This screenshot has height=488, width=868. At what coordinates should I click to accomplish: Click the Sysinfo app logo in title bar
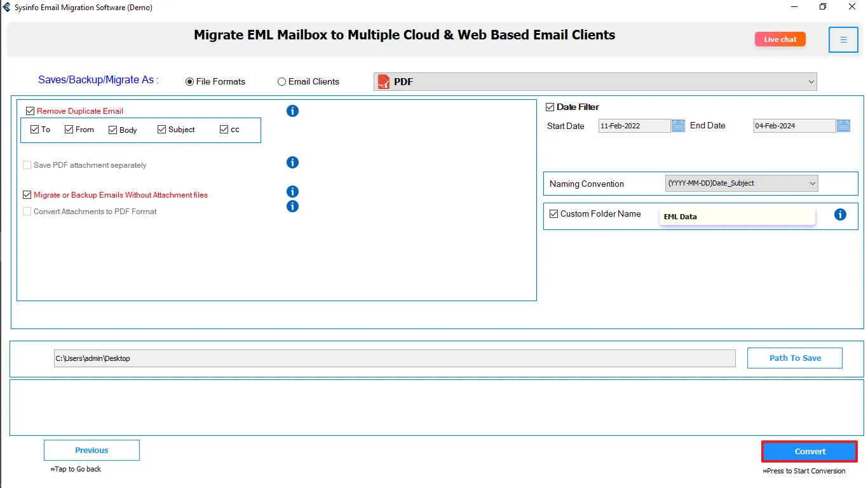(x=7, y=8)
